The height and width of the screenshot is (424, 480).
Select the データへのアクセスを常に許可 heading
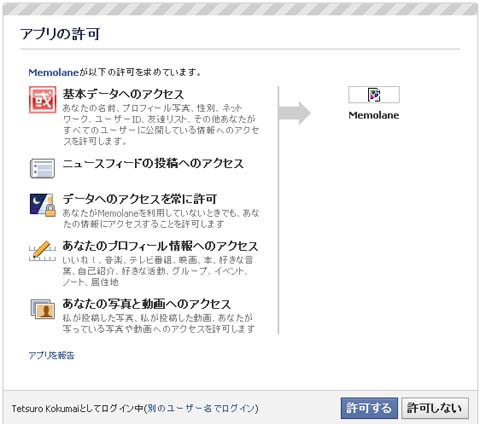pyautogui.click(x=140, y=199)
